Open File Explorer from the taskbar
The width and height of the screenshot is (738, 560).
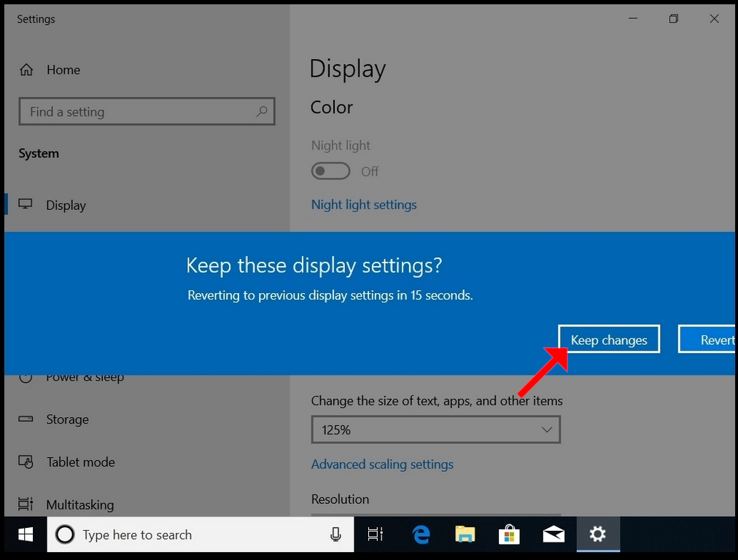pyautogui.click(x=465, y=534)
